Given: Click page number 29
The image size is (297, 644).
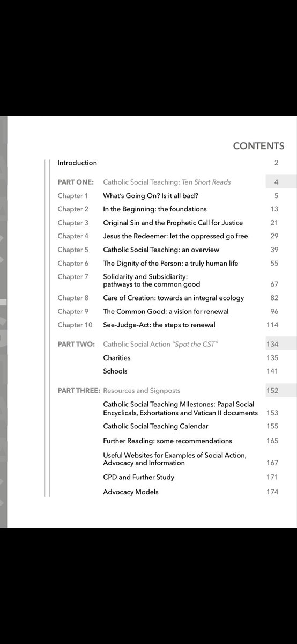Looking at the screenshot, I should (x=274, y=236).
